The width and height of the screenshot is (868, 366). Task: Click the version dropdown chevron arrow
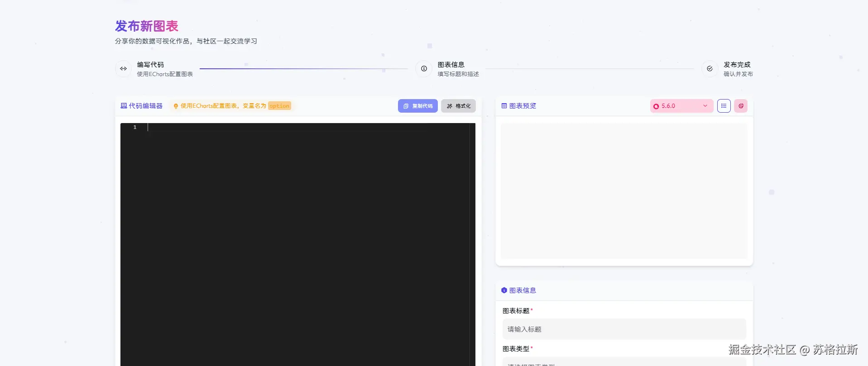coord(705,106)
